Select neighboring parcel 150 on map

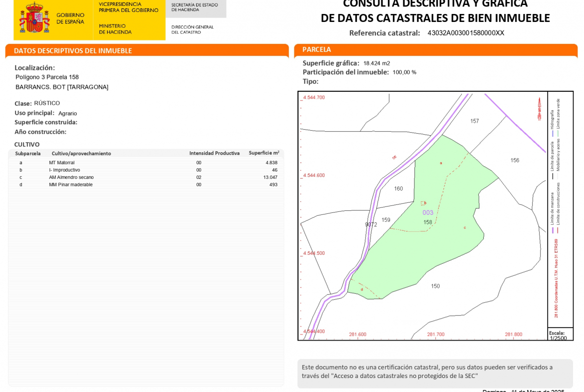point(435,286)
